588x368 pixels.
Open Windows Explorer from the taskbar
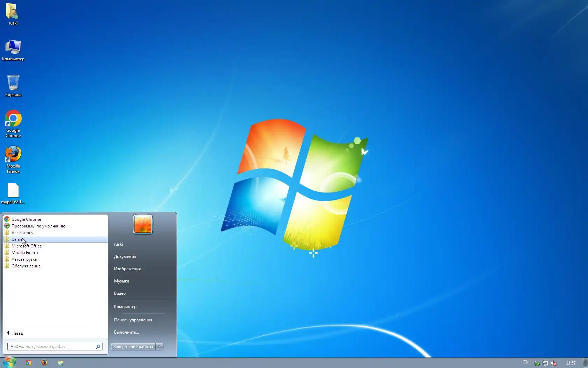click(61, 363)
